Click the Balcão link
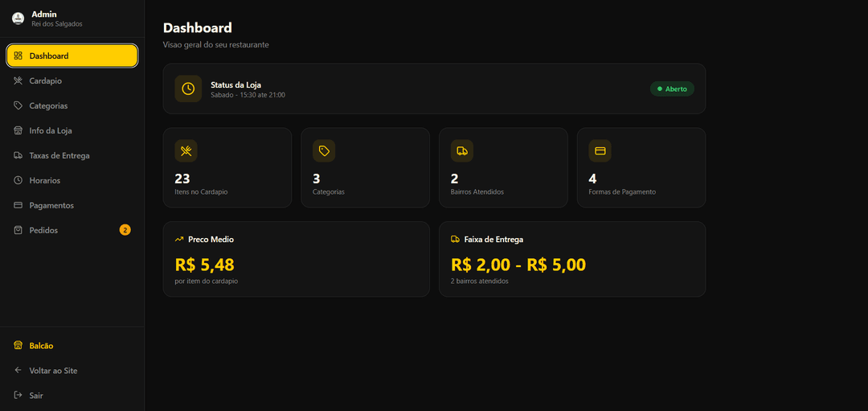Viewport: 868px width, 411px height. pos(41,346)
